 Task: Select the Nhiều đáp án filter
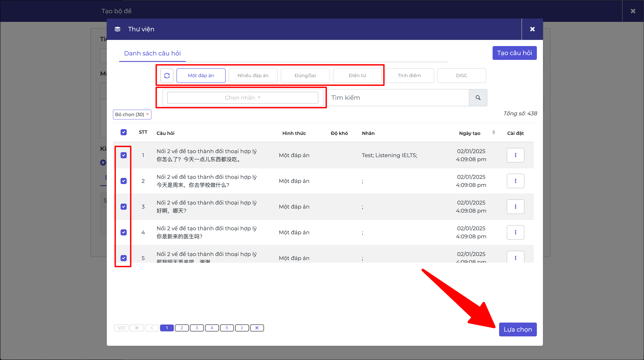tap(253, 76)
